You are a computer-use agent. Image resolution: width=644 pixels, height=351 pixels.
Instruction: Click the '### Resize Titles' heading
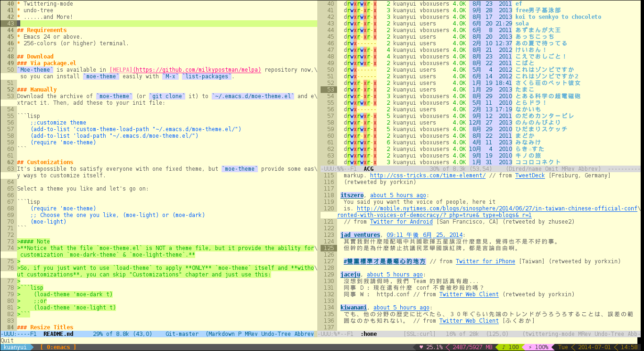point(45,327)
